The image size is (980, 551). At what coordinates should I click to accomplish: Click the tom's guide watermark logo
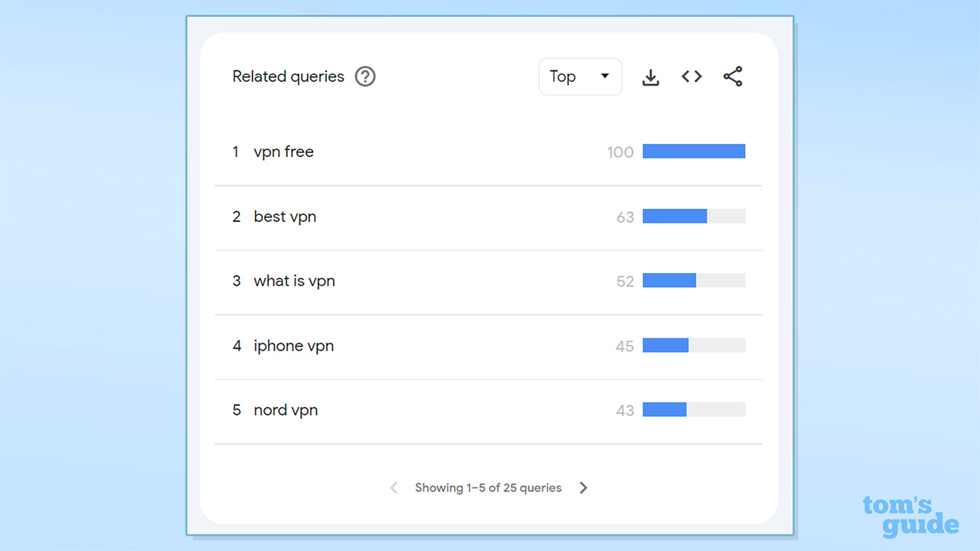tap(910, 516)
